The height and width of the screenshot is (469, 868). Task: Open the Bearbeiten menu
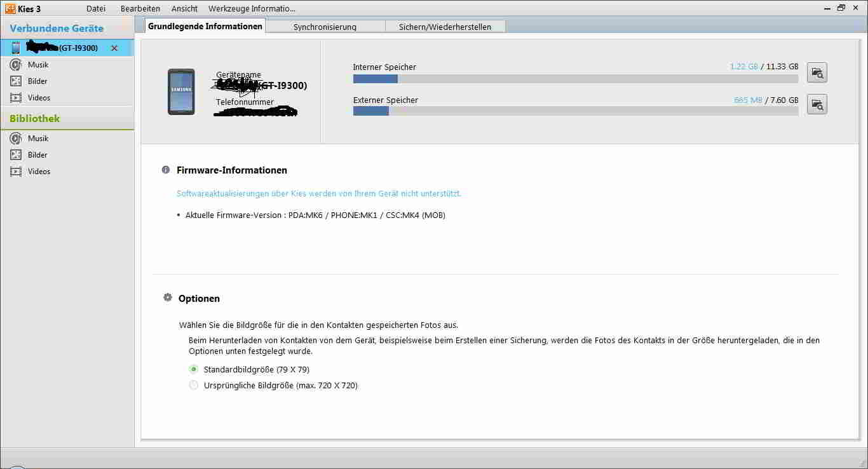pyautogui.click(x=140, y=8)
